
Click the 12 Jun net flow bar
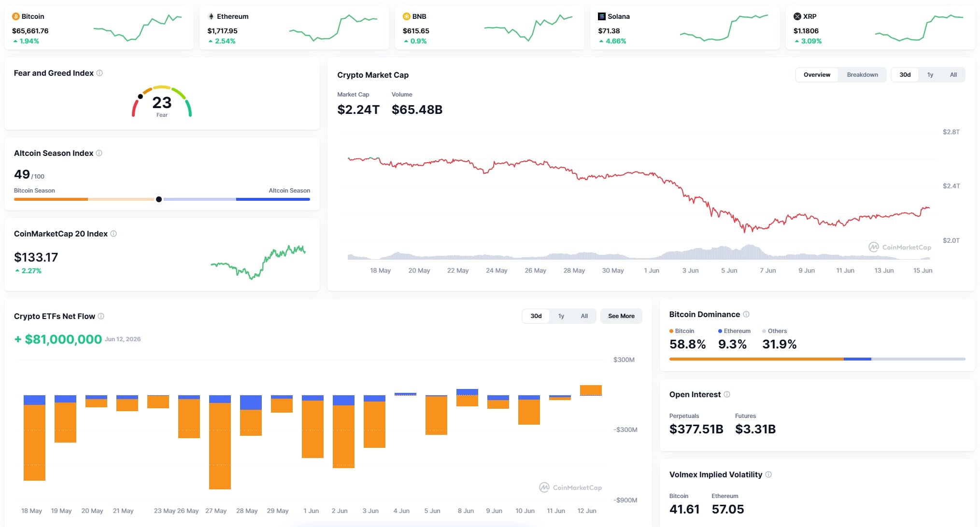coord(591,390)
